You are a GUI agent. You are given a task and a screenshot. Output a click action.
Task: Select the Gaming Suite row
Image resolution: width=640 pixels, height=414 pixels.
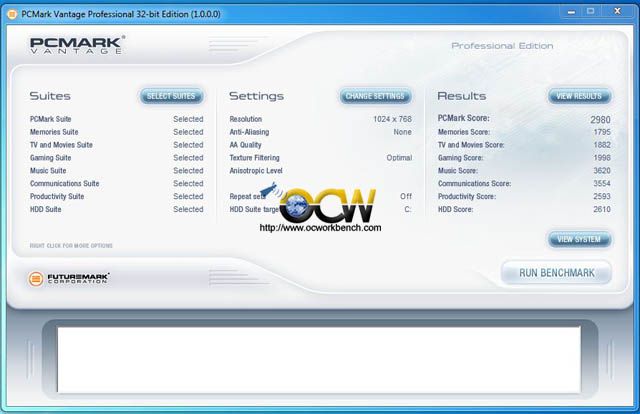point(116,158)
